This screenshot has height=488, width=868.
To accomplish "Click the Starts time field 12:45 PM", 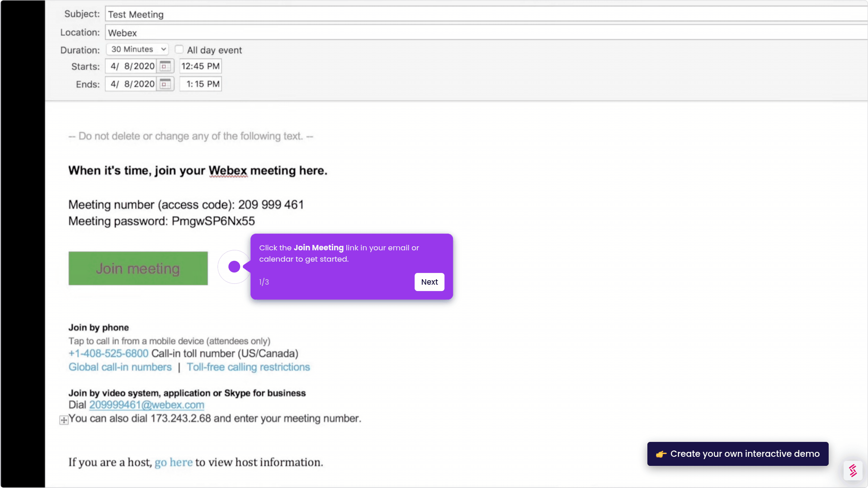I will click(200, 66).
